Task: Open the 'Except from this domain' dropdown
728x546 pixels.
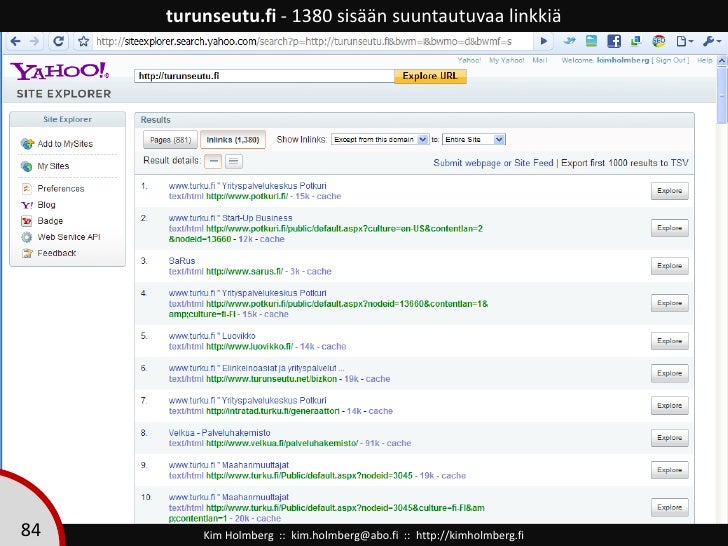Action: pos(380,139)
